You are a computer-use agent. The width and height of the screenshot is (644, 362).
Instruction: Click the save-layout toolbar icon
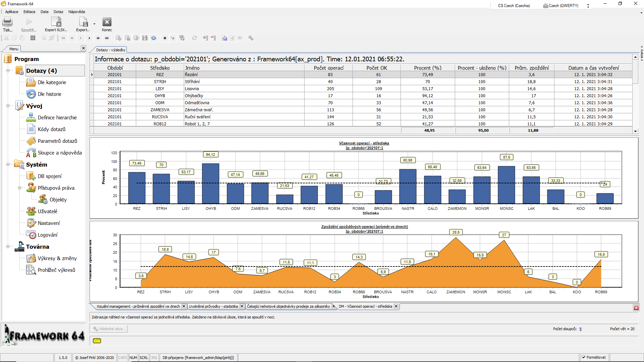click(x=224, y=38)
